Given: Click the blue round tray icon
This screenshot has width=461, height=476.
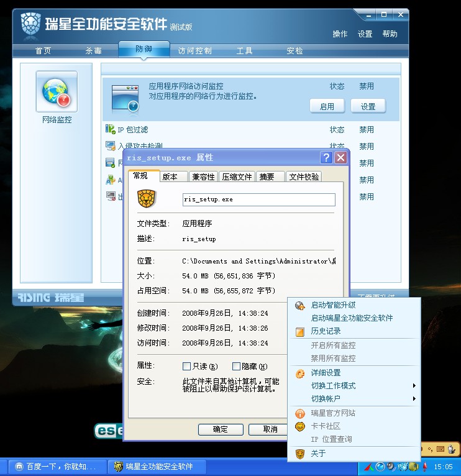Looking at the screenshot, I should [380, 467].
